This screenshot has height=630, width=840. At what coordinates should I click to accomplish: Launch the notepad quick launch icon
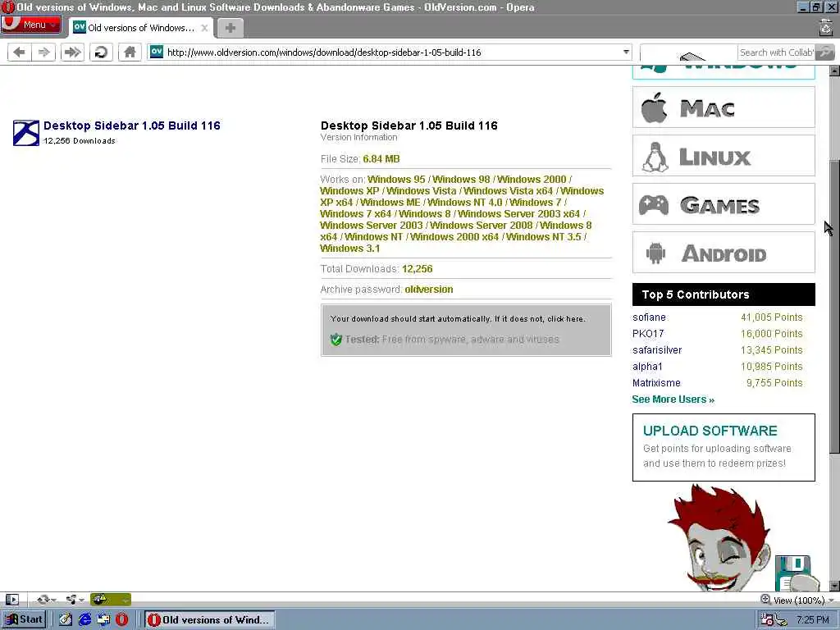pos(66,619)
